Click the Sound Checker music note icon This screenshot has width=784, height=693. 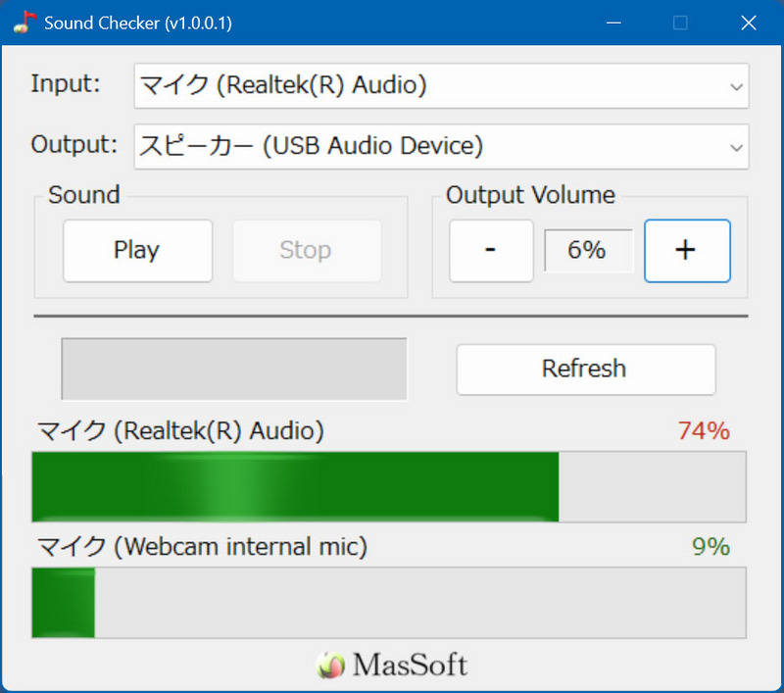pyautogui.click(x=24, y=23)
